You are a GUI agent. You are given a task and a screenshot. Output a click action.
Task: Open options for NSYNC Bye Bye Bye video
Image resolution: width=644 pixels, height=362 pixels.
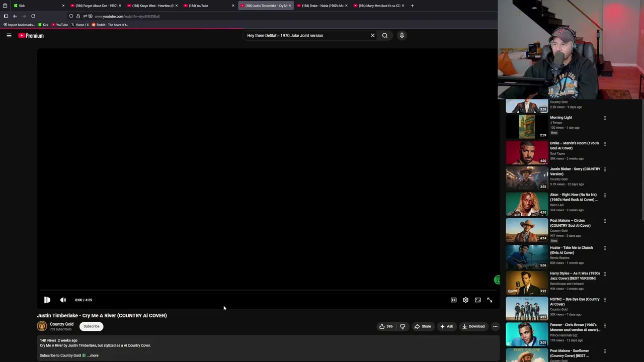click(605, 300)
